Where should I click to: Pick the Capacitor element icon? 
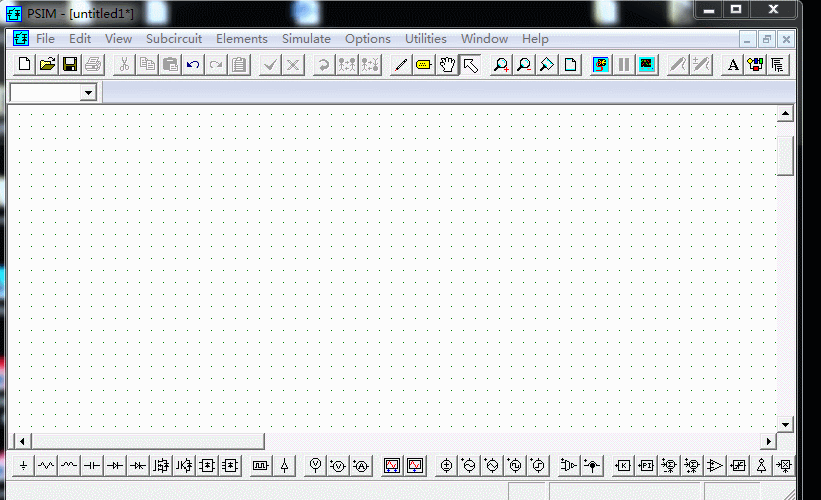[x=92, y=465]
